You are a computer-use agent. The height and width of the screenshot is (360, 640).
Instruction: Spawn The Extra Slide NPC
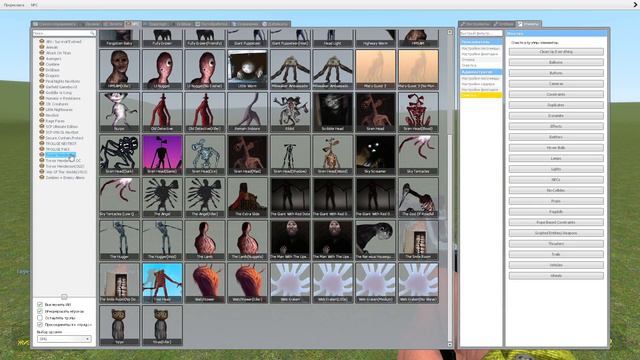click(247, 197)
